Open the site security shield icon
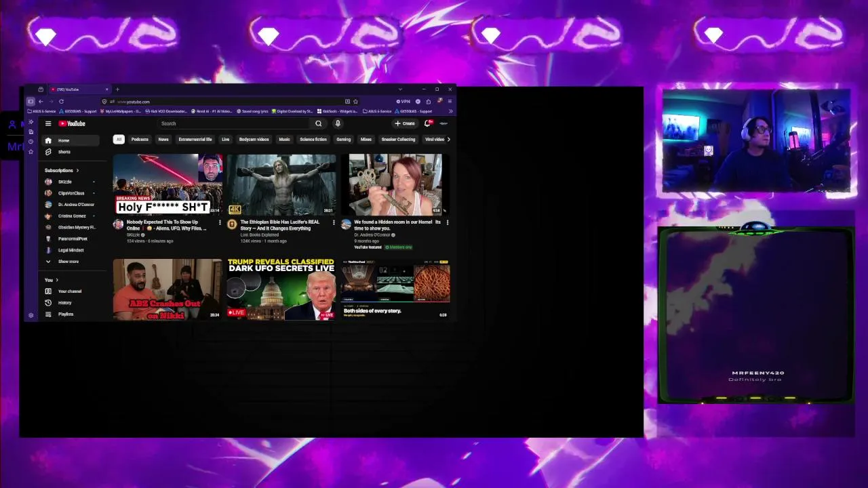 tap(104, 102)
